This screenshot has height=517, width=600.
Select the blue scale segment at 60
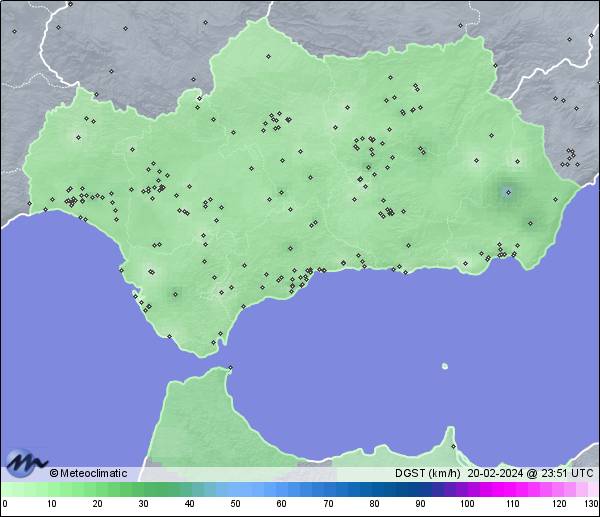281,489
